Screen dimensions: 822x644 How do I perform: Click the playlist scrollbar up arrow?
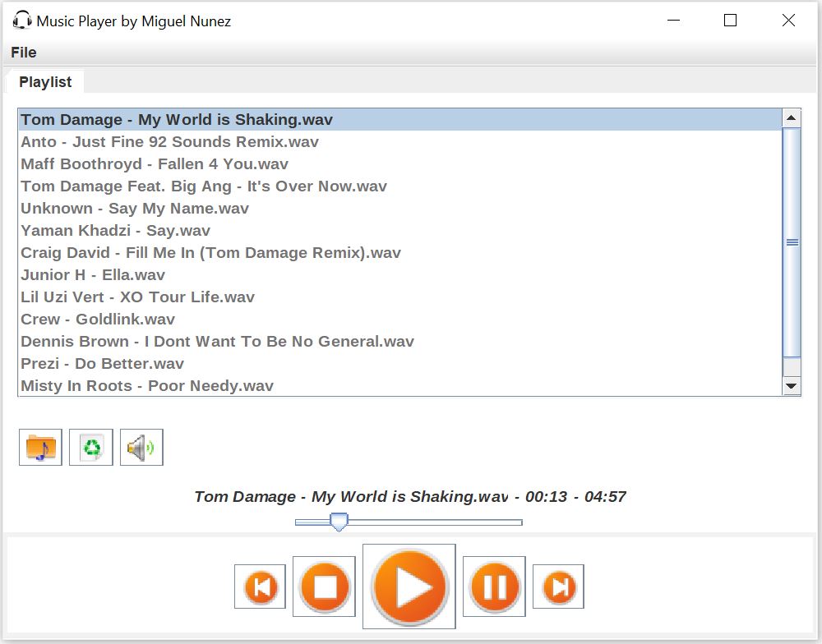(792, 118)
